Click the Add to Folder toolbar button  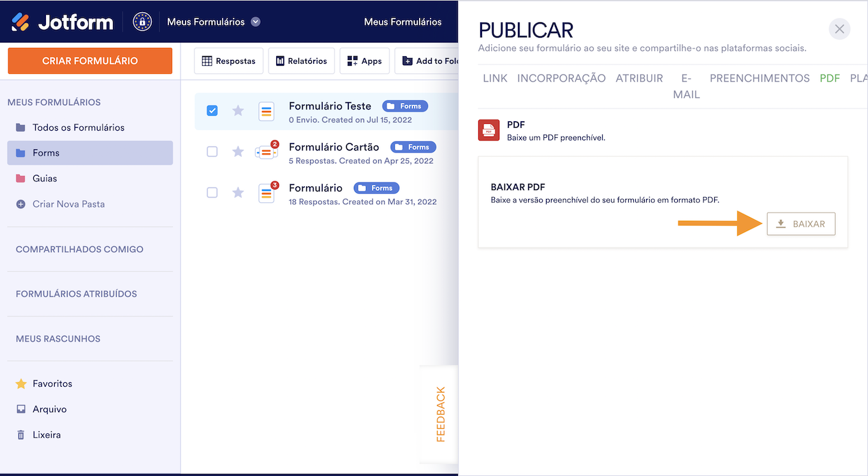tap(427, 61)
